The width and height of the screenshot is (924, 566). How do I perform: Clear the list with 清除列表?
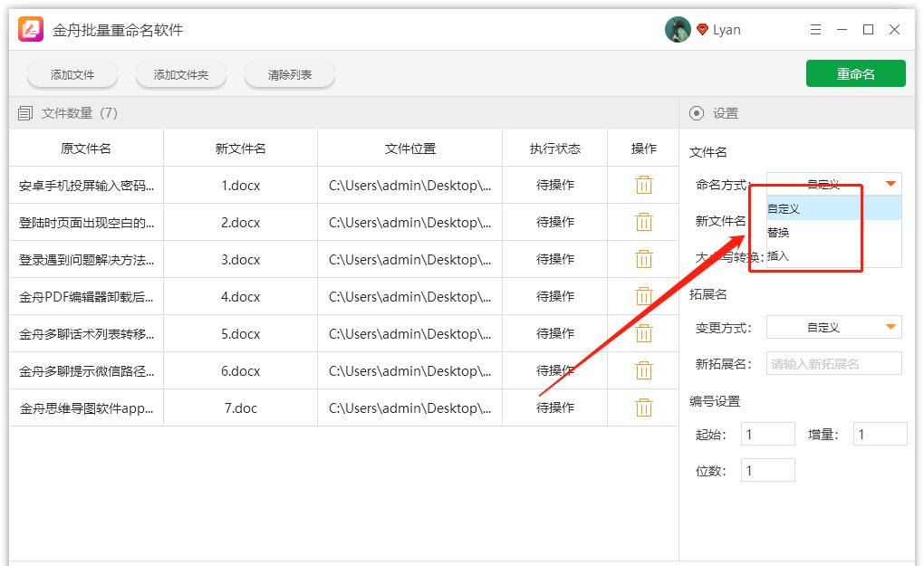pyautogui.click(x=290, y=75)
